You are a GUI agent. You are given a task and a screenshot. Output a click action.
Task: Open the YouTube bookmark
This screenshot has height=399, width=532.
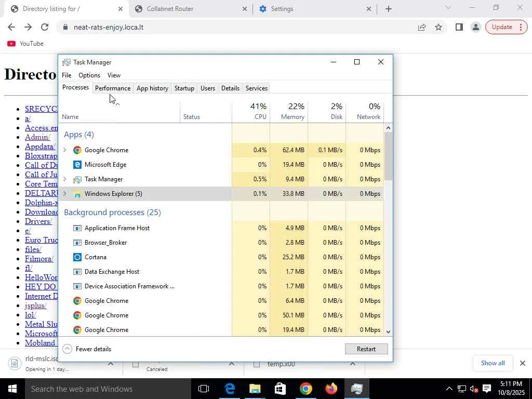(x=25, y=44)
